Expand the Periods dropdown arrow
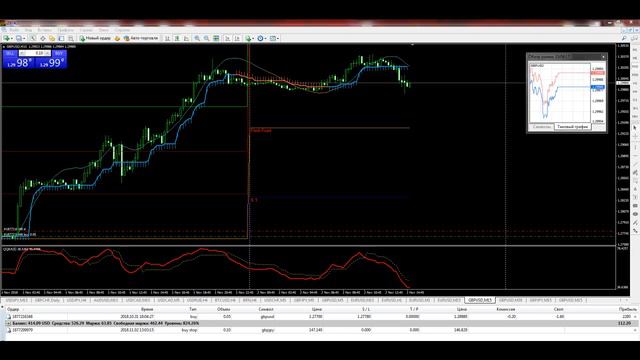Image resolution: width=640 pixels, height=360 pixels. coord(266,38)
